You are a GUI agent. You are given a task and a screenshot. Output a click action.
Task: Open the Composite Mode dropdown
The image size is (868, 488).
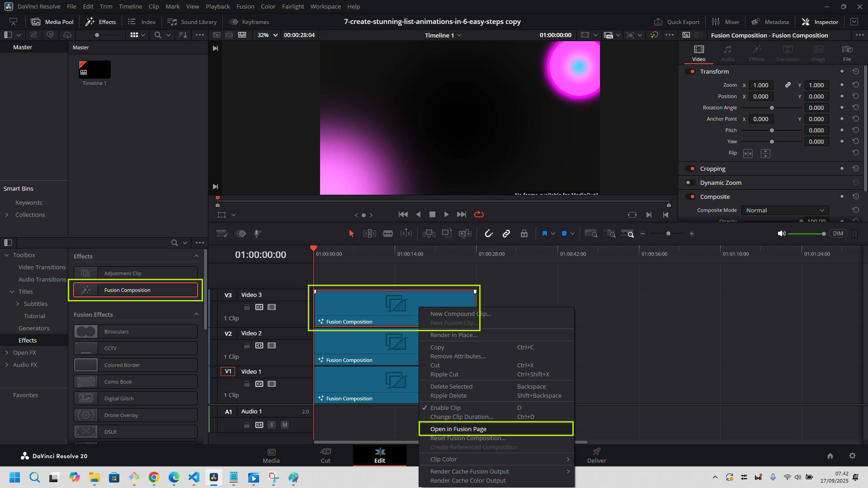(x=785, y=210)
